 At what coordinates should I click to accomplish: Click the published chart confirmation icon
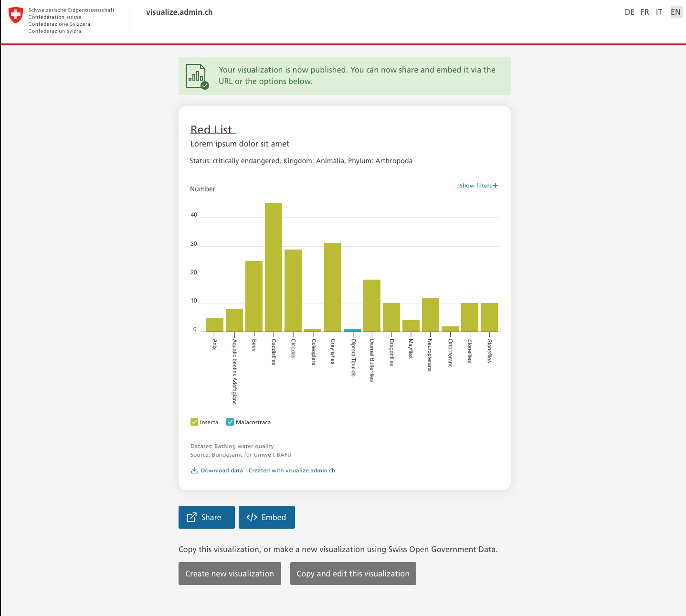[197, 76]
